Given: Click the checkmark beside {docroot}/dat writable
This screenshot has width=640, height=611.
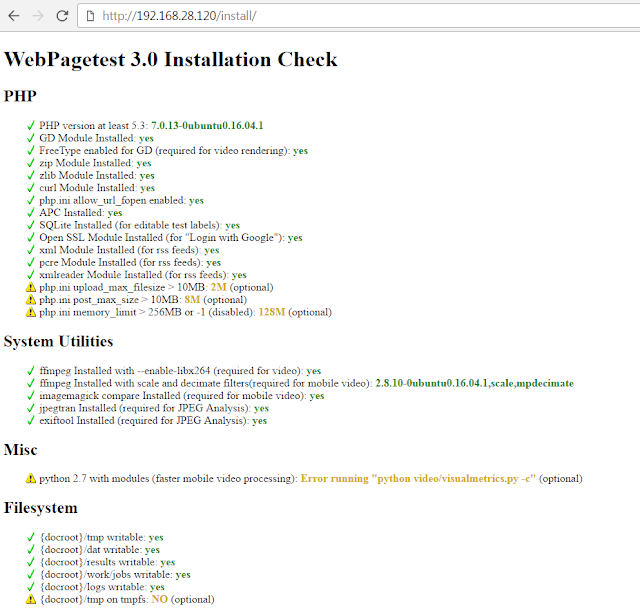Looking at the screenshot, I should (31, 549).
